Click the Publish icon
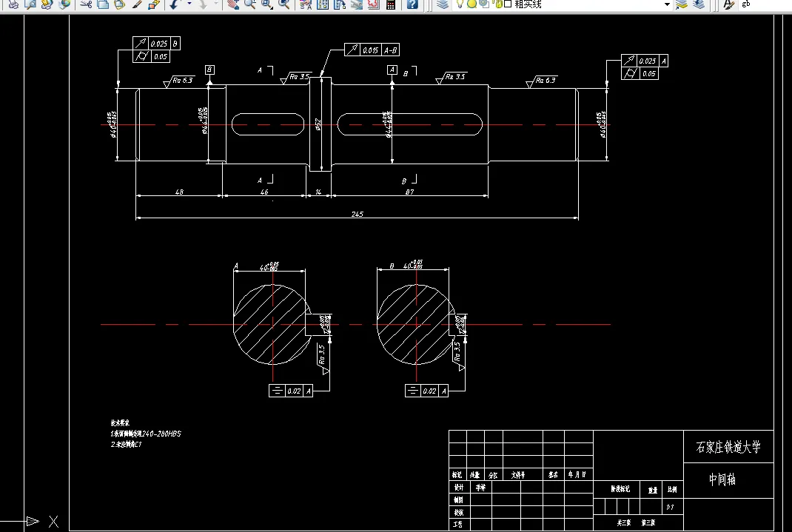The height and width of the screenshot is (532, 792). click(x=47, y=4)
